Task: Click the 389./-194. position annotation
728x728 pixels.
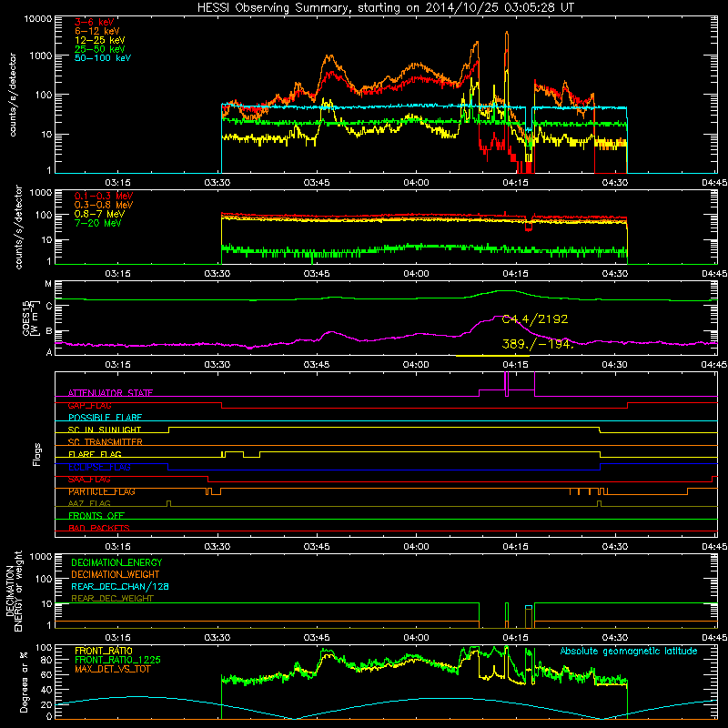Action: pyautogui.click(x=538, y=344)
